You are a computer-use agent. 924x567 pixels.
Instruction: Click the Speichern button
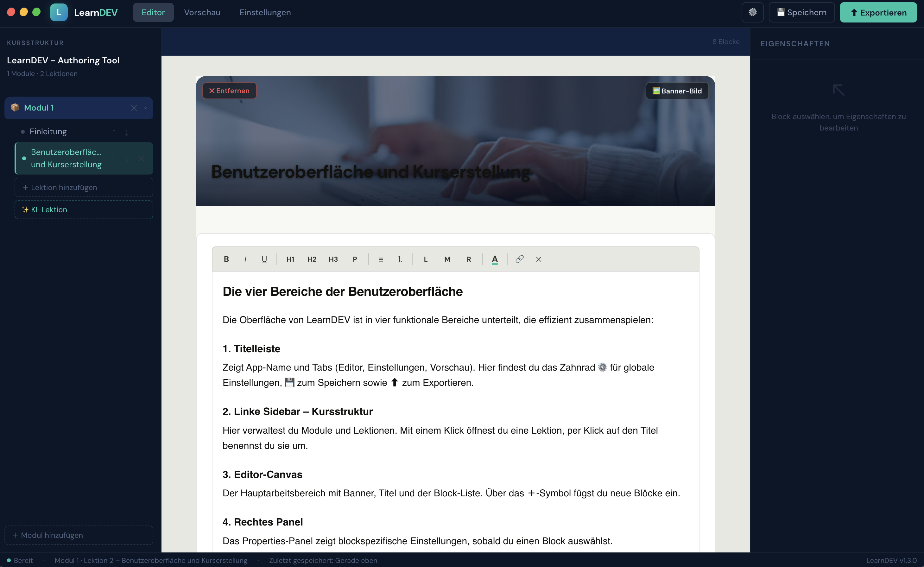pos(802,12)
